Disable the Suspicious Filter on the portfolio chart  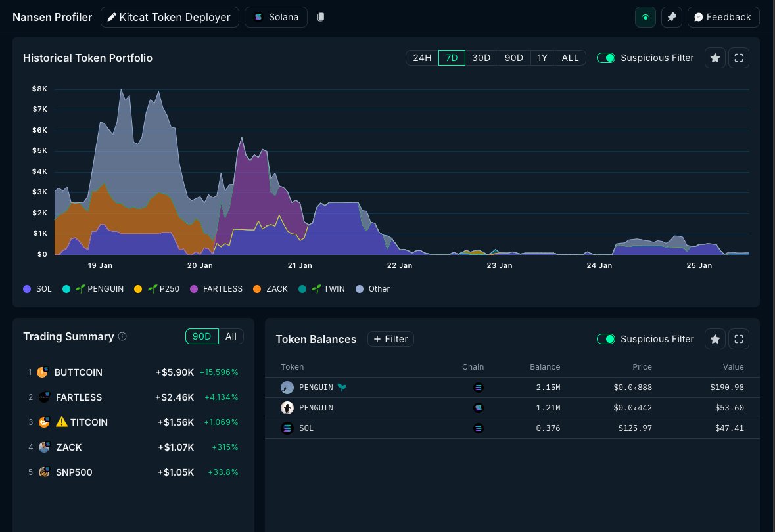pyautogui.click(x=605, y=58)
